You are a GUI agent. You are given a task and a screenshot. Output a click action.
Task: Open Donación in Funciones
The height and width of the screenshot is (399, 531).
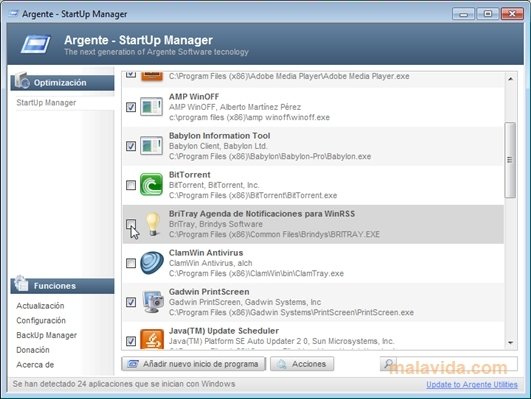coord(33,350)
